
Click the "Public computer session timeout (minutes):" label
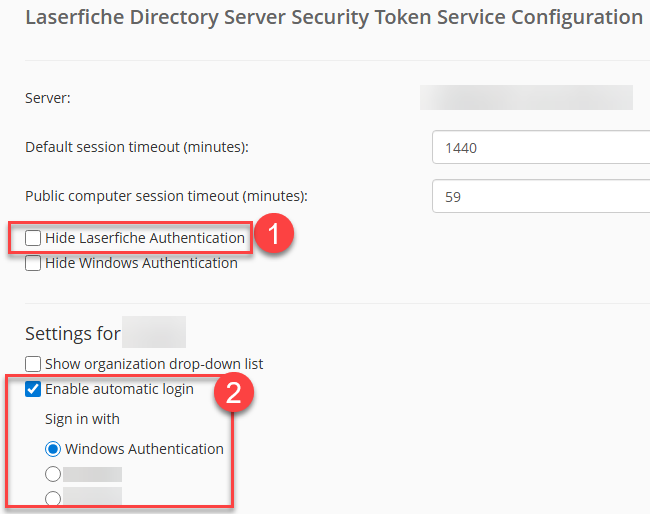tap(166, 196)
